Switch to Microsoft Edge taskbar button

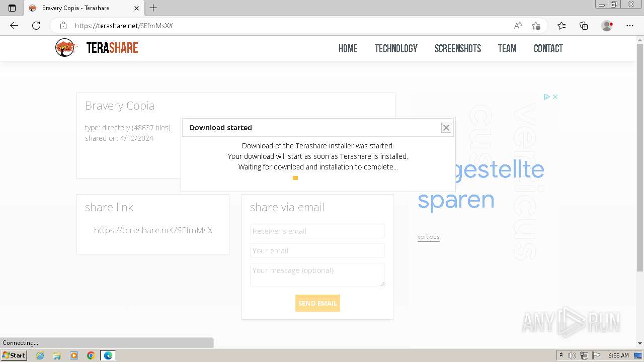coord(108,355)
